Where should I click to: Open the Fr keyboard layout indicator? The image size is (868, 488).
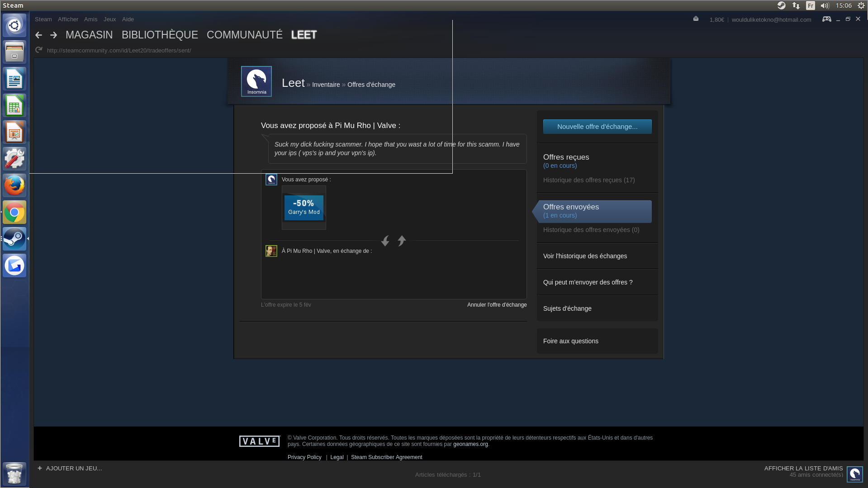[811, 5]
